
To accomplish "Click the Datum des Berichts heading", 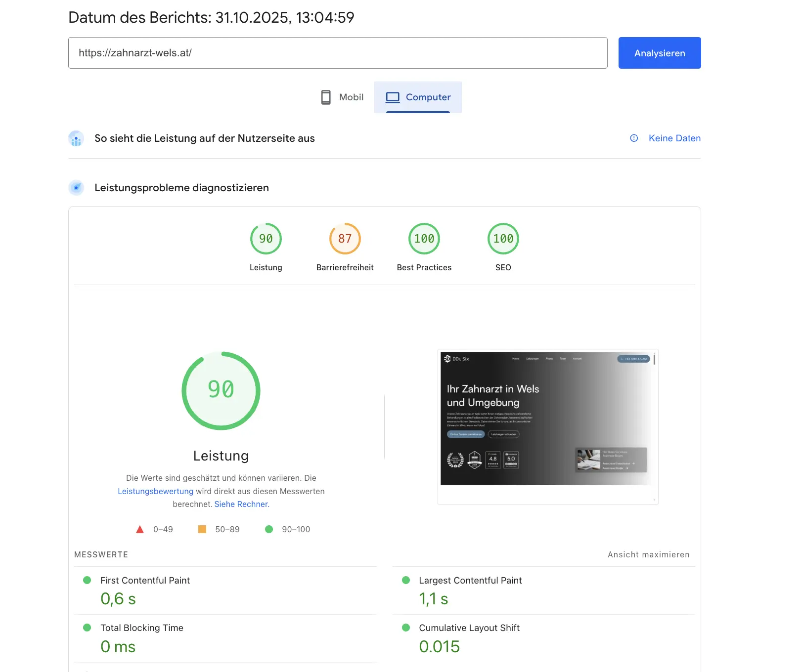I will pyautogui.click(x=211, y=17).
